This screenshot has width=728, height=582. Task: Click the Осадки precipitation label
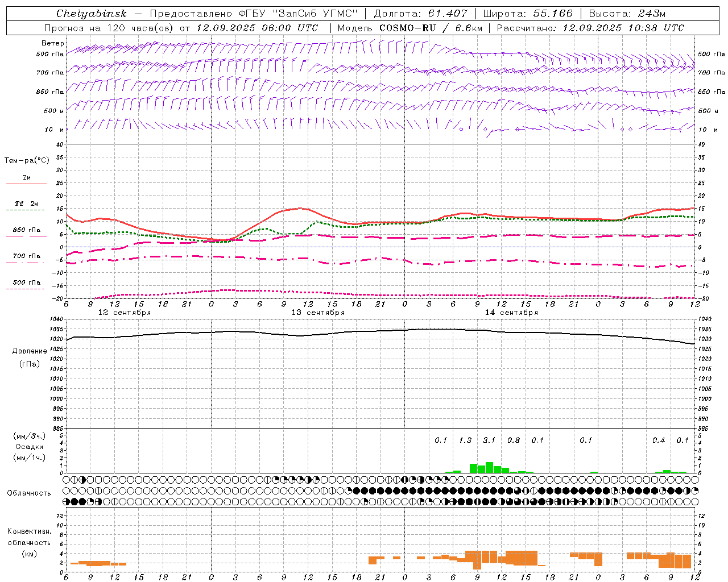30,447
